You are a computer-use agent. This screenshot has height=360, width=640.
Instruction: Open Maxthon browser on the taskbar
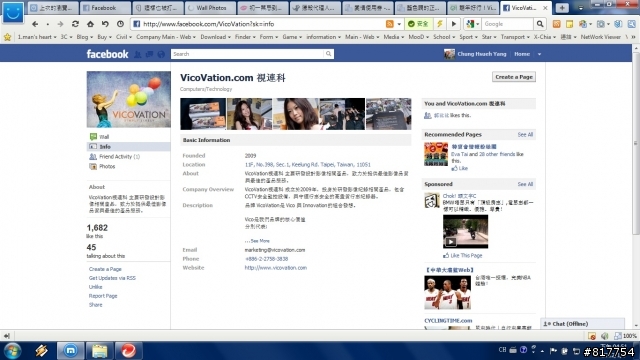70,351
